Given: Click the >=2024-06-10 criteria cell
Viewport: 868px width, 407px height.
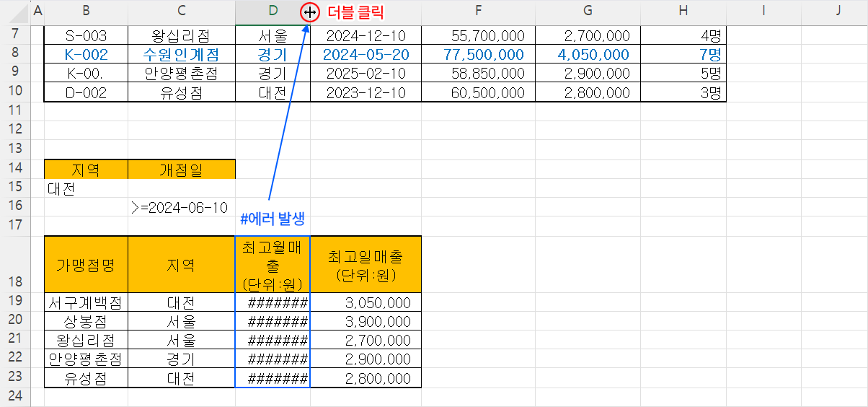Looking at the screenshot, I should click(182, 207).
